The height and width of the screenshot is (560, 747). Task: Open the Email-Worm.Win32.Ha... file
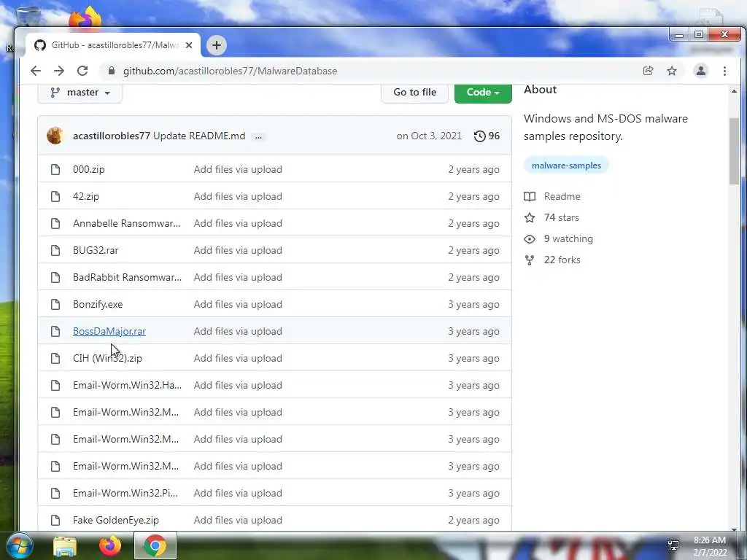tap(127, 385)
